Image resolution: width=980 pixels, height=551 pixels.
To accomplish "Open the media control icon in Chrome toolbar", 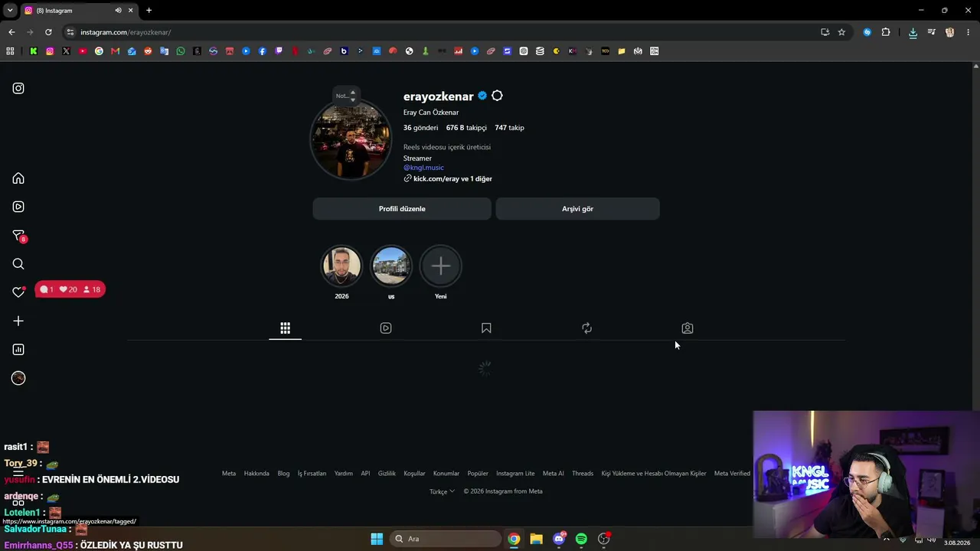I will [x=931, y=32].
